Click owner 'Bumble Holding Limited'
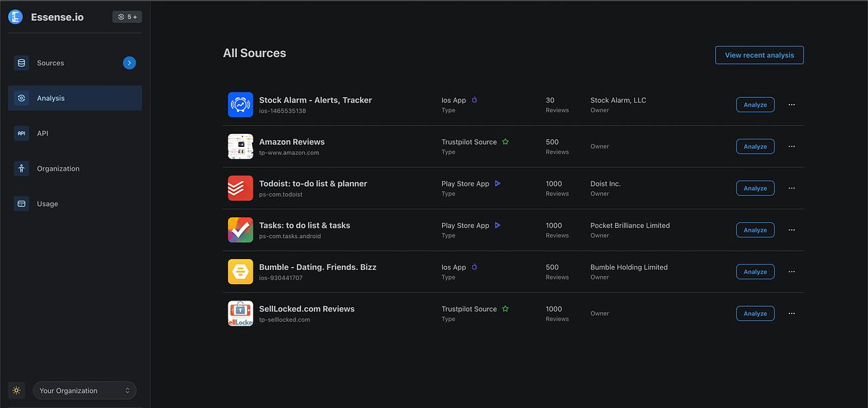The width and height of the screenshot is (868, 408). pyautogui.click(x=629, y=267)
